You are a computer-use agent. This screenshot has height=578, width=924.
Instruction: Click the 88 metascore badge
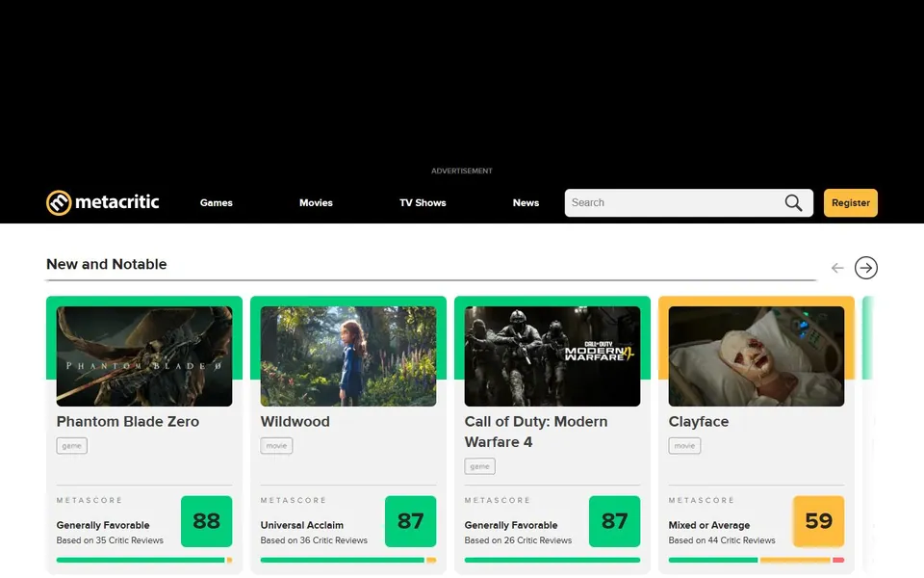pyautogui.click(x=206, y=521)
